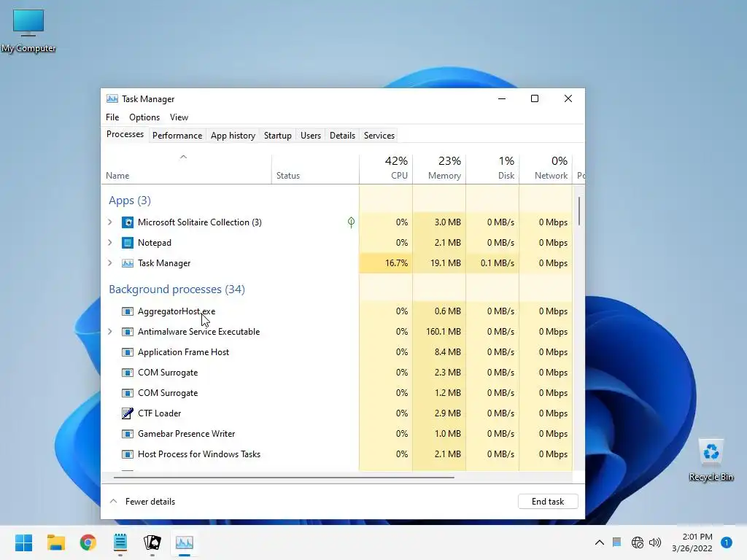Screen dimensions: 747x560
Task: Open the My Computer desktop icon
Action: (28, 31)
